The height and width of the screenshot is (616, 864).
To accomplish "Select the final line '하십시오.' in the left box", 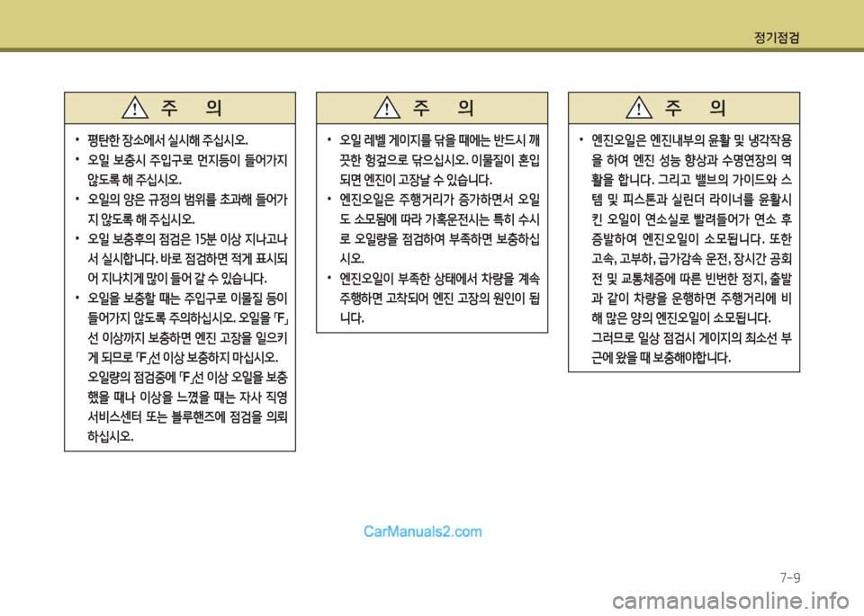I will 111,436.
